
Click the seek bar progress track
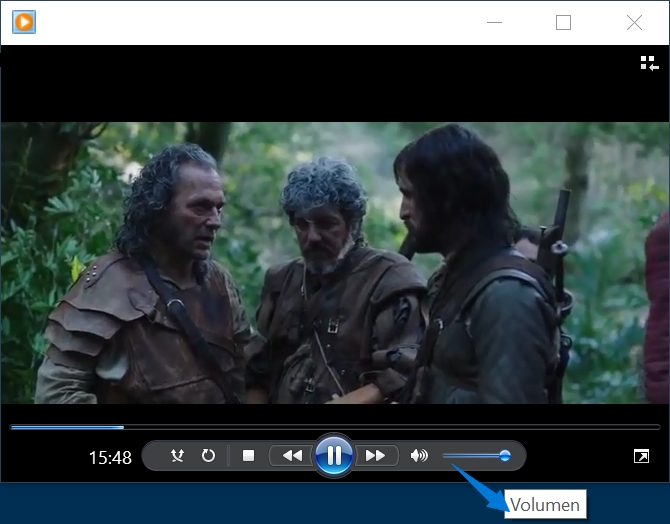click(335, 427)
